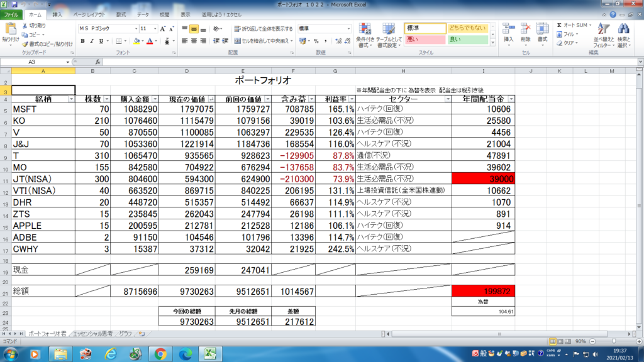
Task: Click the zoom slider handle in status bar
Action: coord(614,341)
